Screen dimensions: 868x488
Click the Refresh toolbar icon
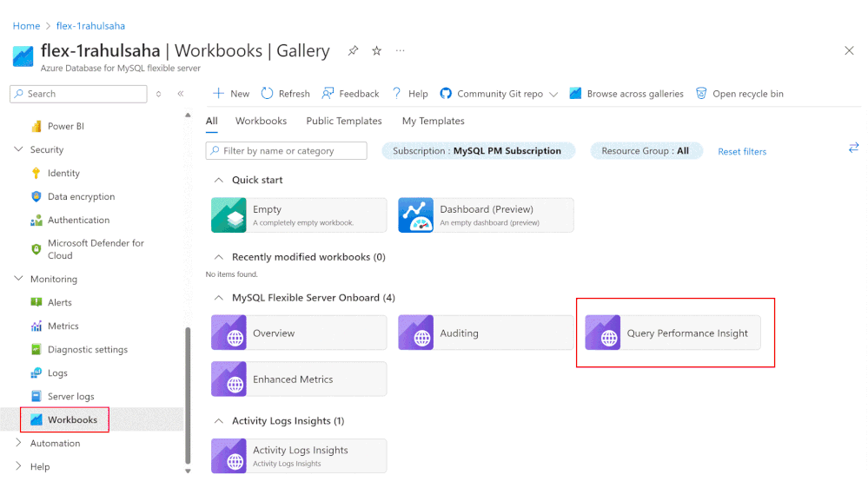[x=267, y=94]
